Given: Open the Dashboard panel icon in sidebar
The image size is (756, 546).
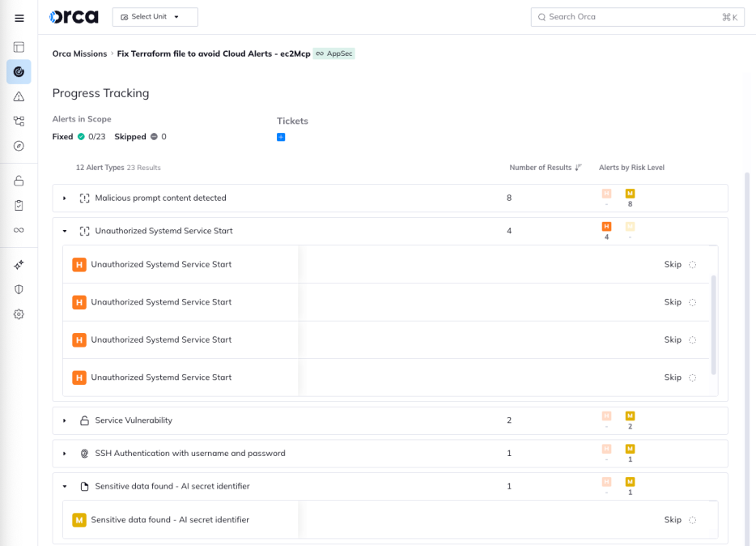Looking at the screenshot, I should [18, 46].
